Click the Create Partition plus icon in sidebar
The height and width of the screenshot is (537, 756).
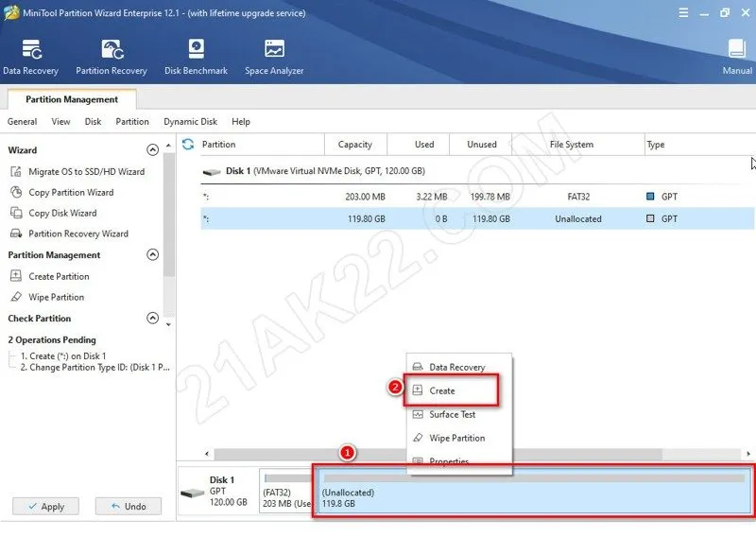click(x=16, y=276)
